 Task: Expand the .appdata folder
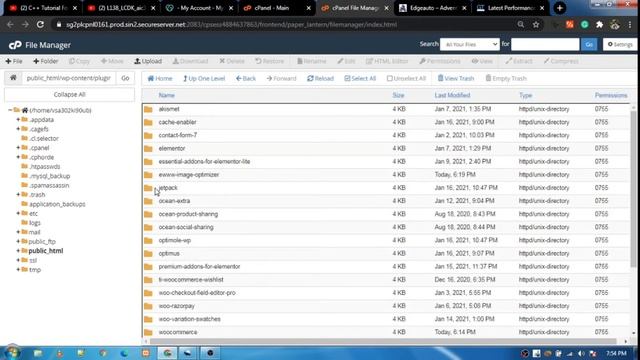pyautogui.click(x=18, y=120)
